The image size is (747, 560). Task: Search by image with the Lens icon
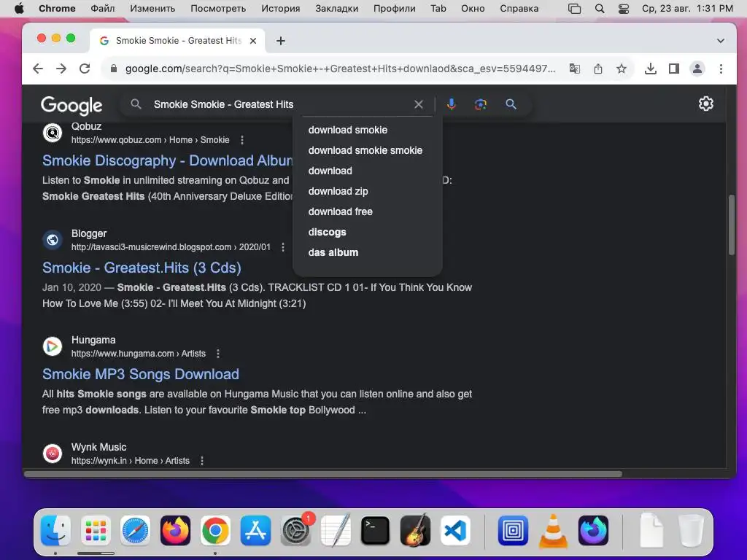tap(481, 104)
